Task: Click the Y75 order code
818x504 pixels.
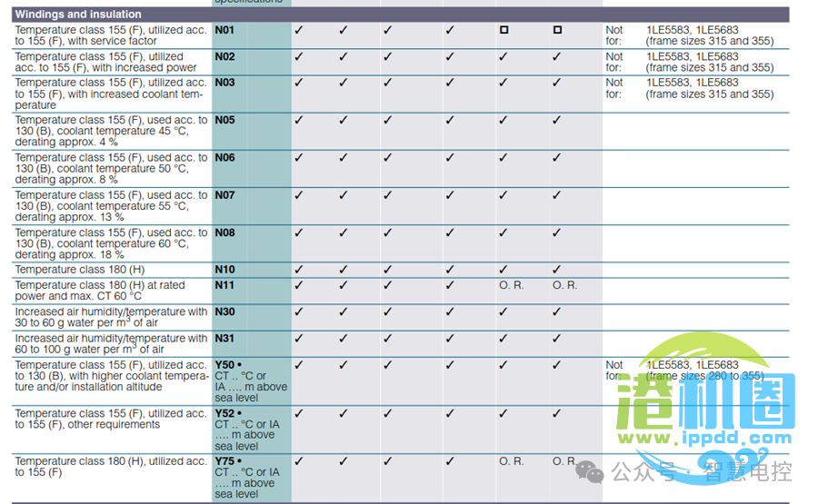Action: 224,461
